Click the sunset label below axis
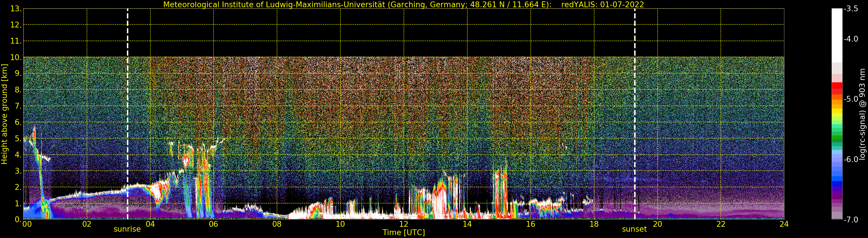 (x=634, y=229)
